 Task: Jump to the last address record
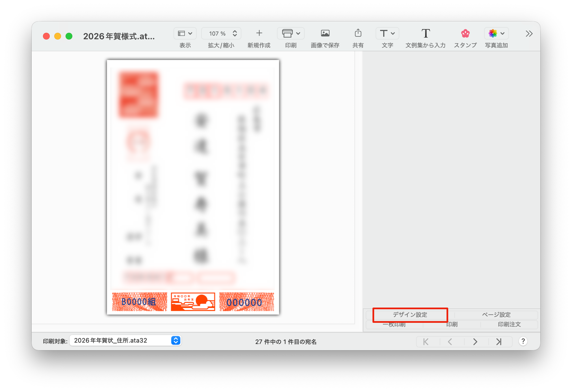pos(499,342)
